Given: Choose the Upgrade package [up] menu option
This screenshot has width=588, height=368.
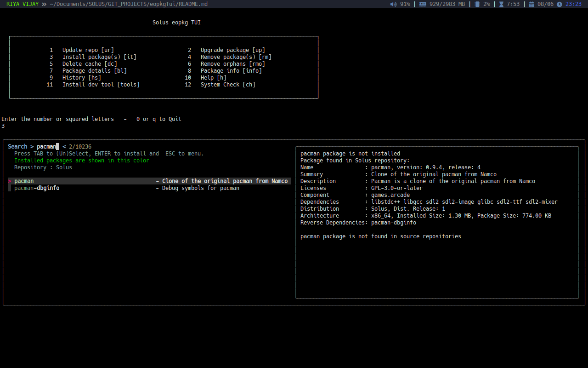Looking at the screenshot, I should point(232,50).
